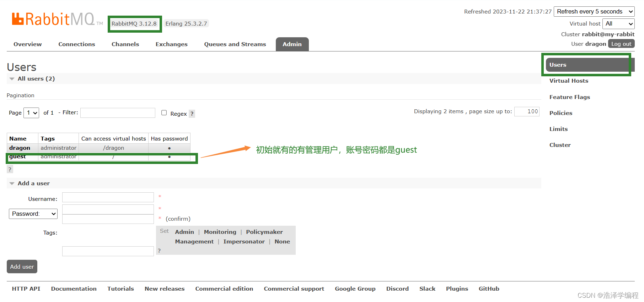This screenshot has height=302, width=644.
Task: Open the Documentation footer link
Action: pos(74,289)
